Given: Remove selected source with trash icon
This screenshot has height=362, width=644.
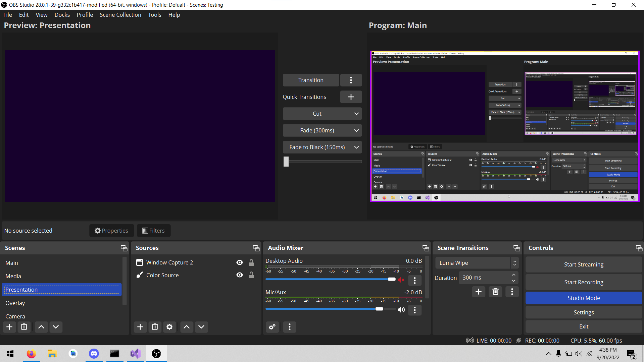Looking at the screenshot, I should (x=155, y=327).
